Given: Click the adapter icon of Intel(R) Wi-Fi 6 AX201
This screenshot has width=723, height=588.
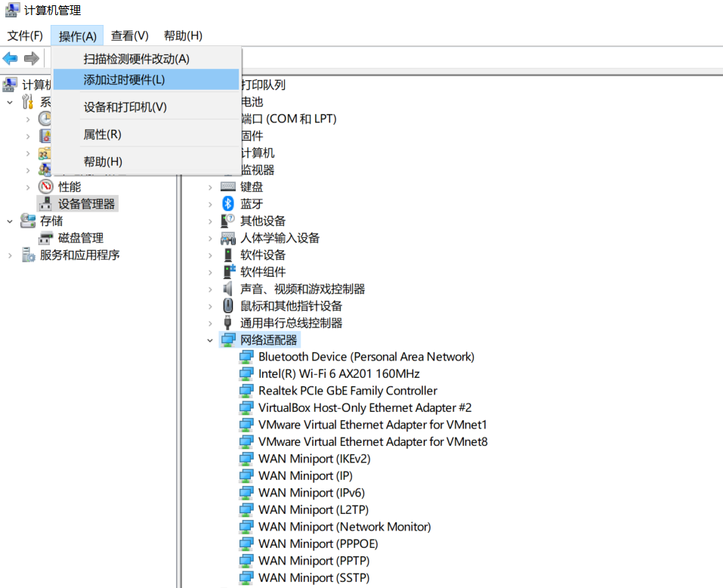Looking at the screenshot, I should click(246, 373).
